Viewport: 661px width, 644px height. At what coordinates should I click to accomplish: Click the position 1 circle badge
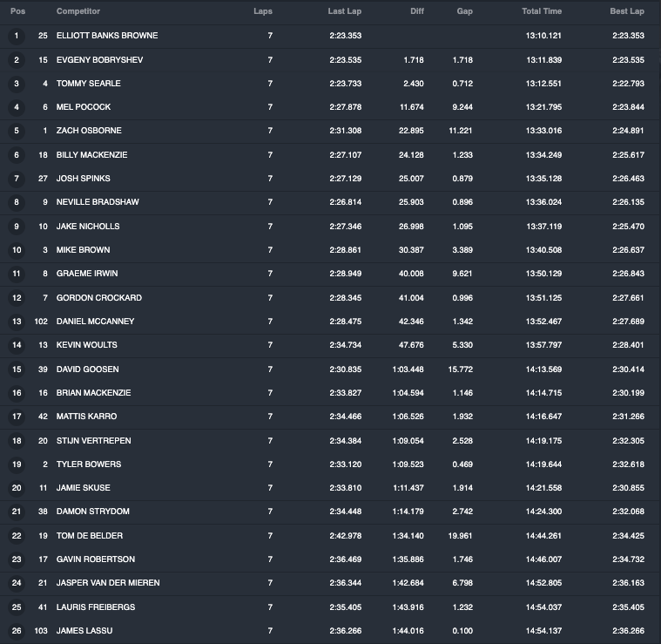click(x=17, y=36)
